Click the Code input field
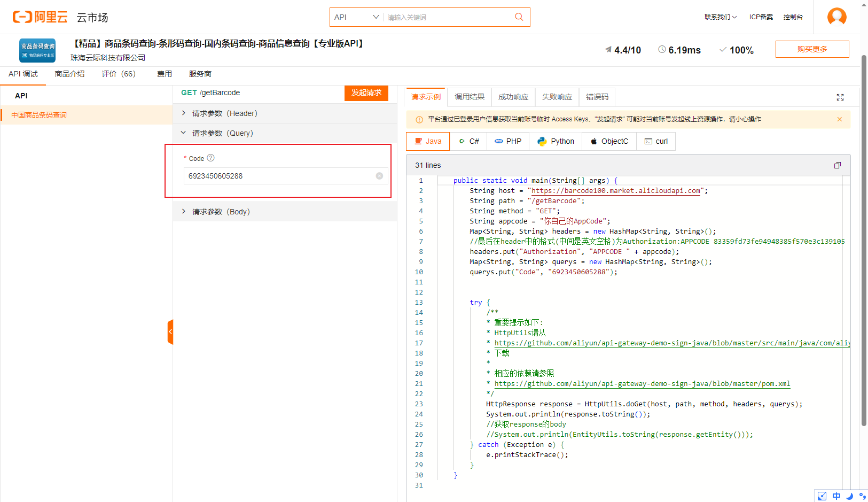The width and height of the screenshot is (868, 502). (285, 176)
